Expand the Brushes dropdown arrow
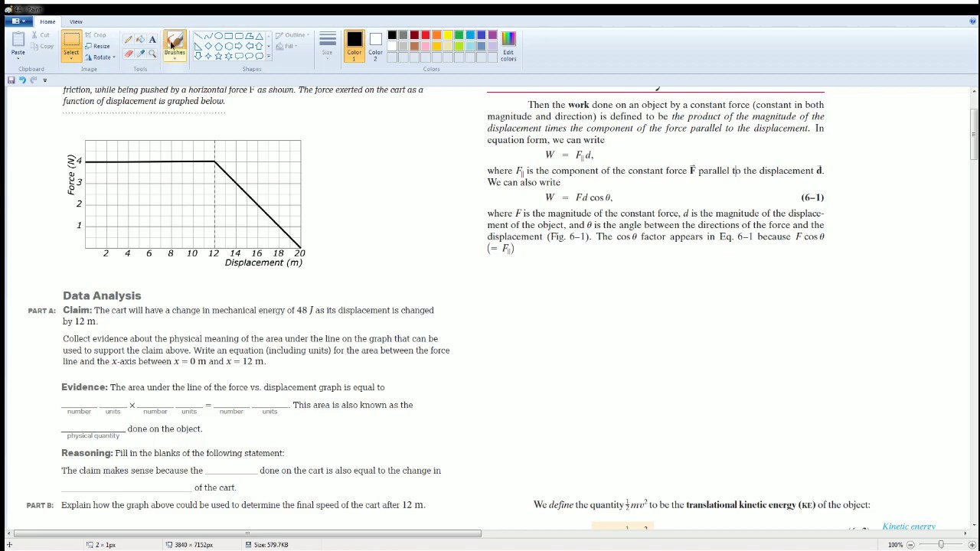980x551 pixels. (x=175, y=58)
